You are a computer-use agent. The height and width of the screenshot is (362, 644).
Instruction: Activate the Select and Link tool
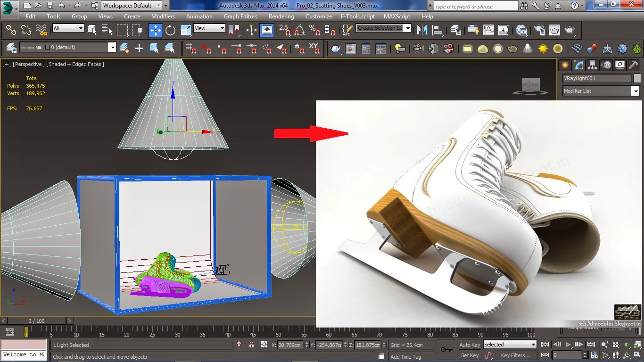point(11,30)
